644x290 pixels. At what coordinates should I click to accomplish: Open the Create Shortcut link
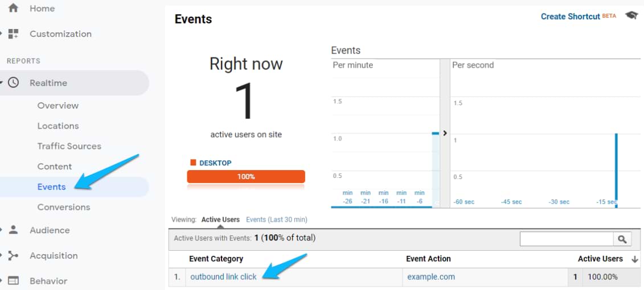point(570,16)
